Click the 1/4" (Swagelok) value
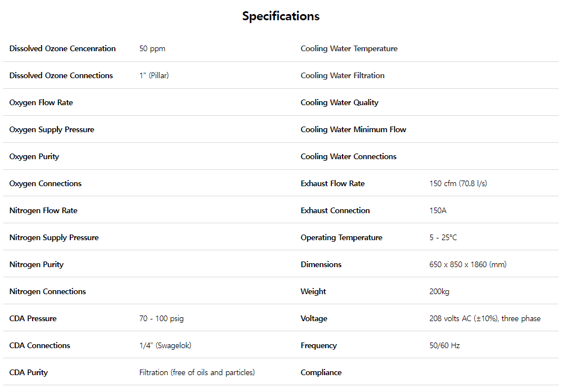 [x=165, y=346]
